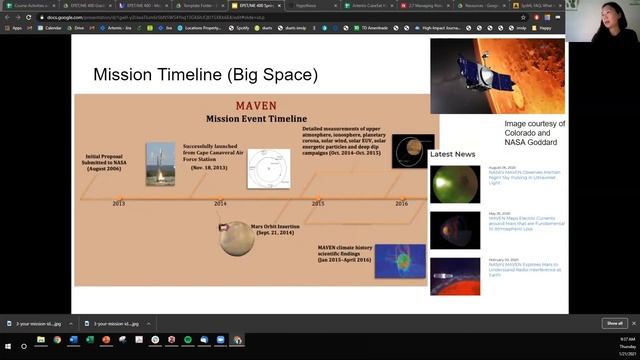This screenshot has width=640, height=360.
Task: Click the address bar URL field
Action: [278, 18]
